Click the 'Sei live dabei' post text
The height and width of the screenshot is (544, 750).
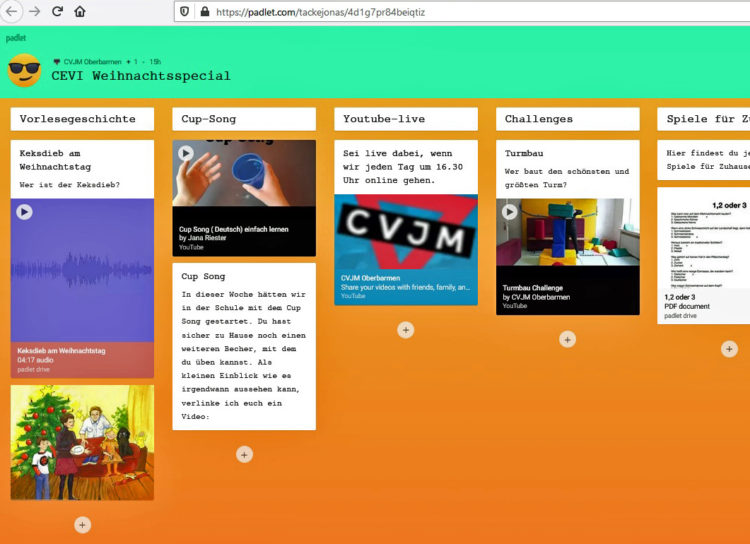click(x=403, y=167)
